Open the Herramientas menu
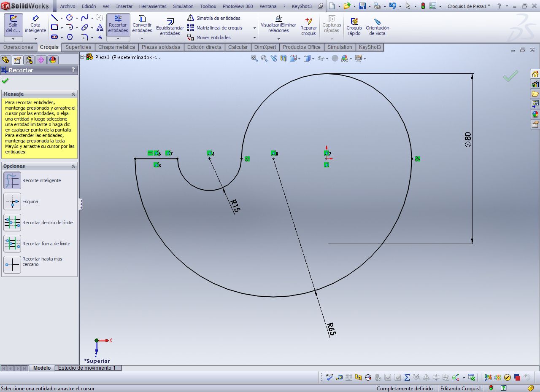 [x=153, y=6]
